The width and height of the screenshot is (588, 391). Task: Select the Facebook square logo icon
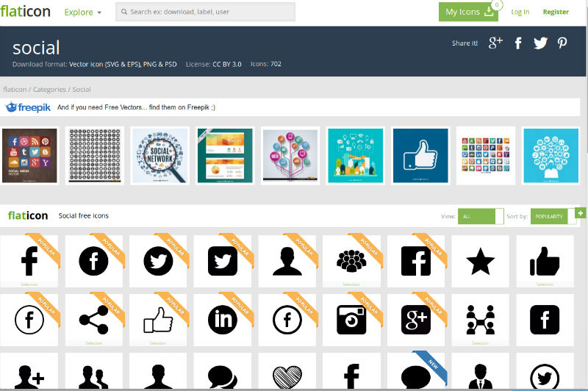point(416,261)
